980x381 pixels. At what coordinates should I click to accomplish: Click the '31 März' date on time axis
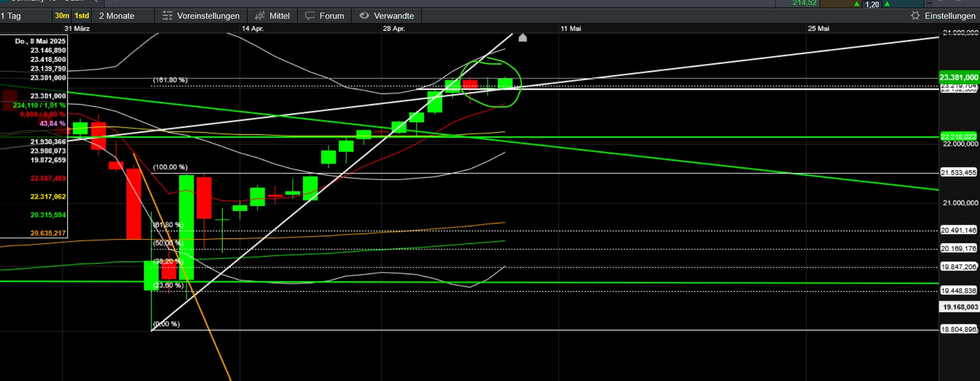pyautogui.click(x=77, y=29)
